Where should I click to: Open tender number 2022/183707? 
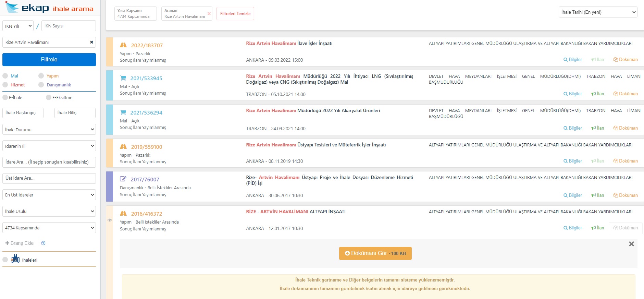[x=147, y=45]
